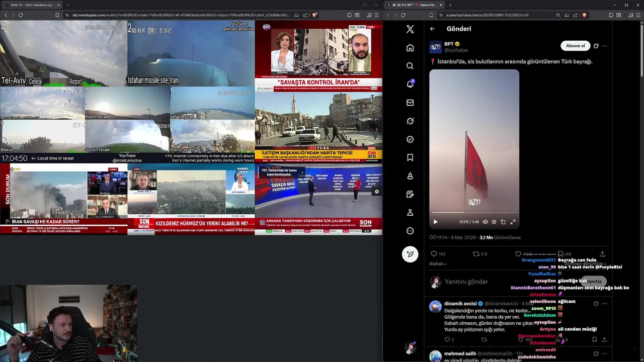Viewport: 644px width, 362px height.
Task: Seek on the video progress bar
Action: click(474, 213)
